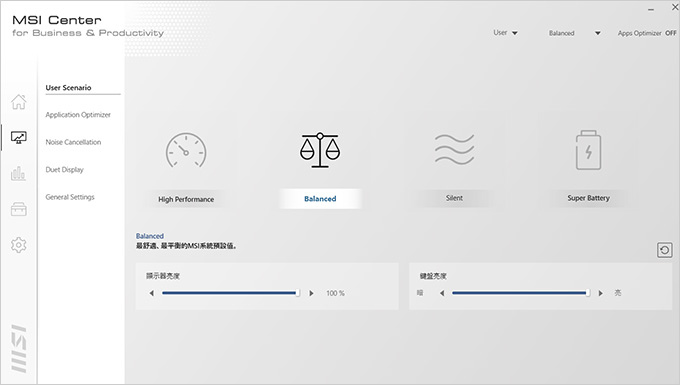Choose the Balanced scenario button
This screenshot has height=385, width=680.
pyautogui.click(x=320, y=199)
